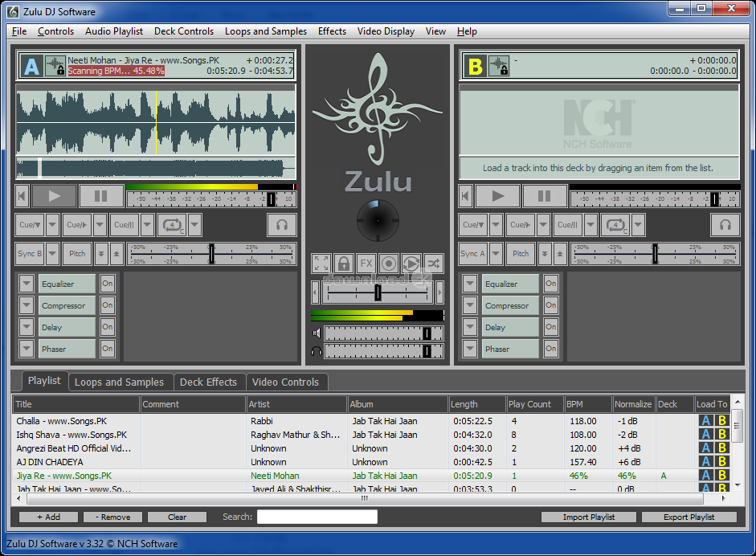Click the loop control icon on deck B

point(616,225)
